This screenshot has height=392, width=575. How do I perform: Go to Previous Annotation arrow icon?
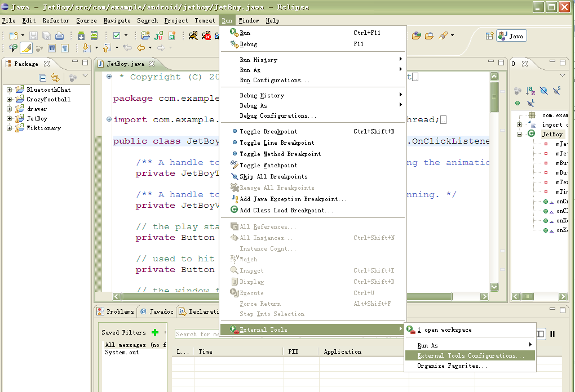click(x=107, y=48)
